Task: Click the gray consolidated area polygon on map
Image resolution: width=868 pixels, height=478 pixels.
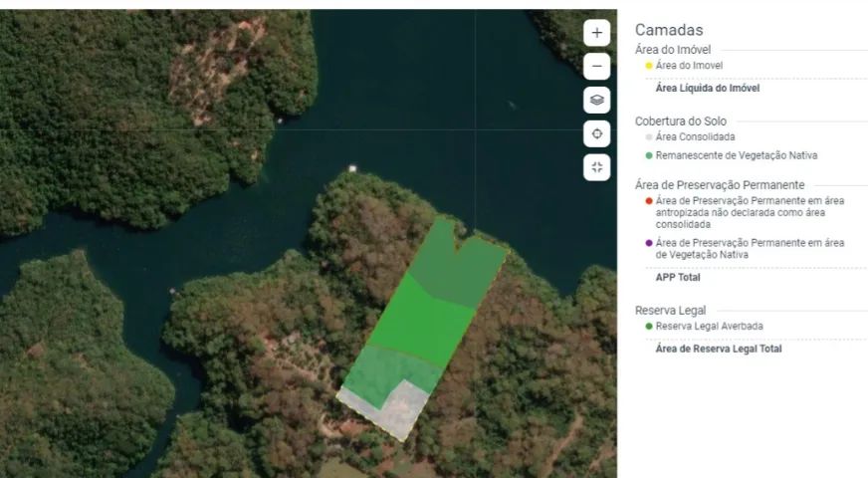Action: coord(407,410)
